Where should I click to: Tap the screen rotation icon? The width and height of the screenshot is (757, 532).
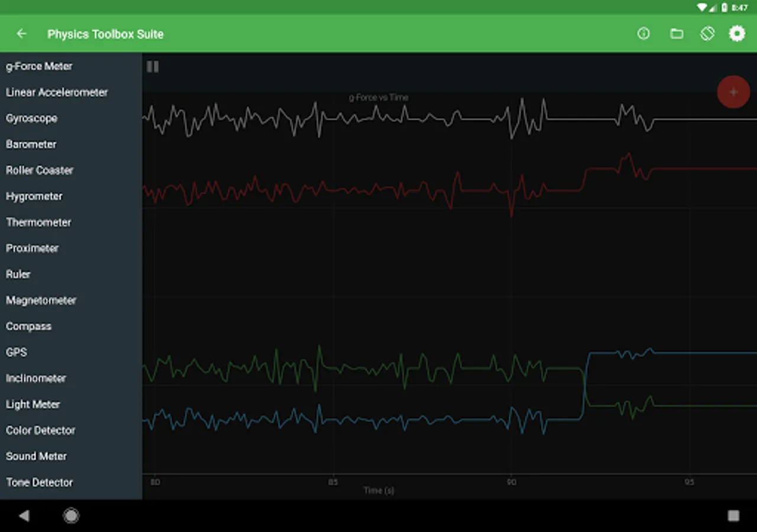(707, 34)
